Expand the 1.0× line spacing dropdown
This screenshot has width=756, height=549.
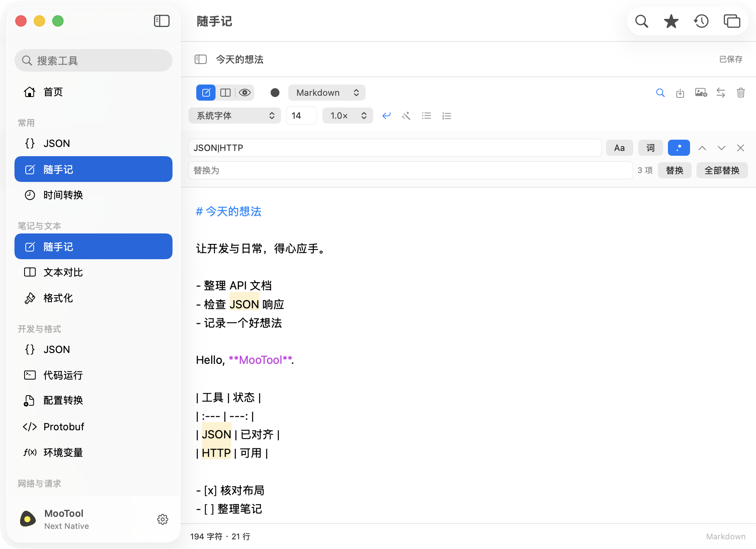[347, 116]
